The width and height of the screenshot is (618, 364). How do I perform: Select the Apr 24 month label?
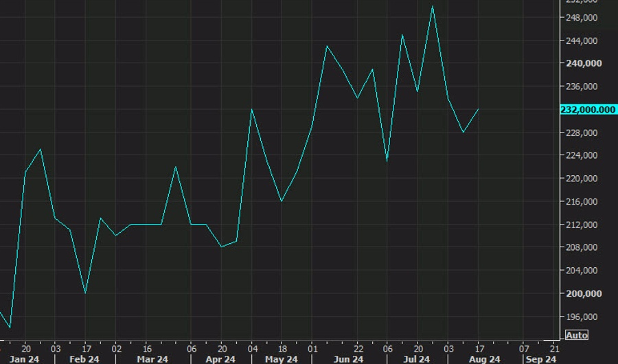pos(220,359)
